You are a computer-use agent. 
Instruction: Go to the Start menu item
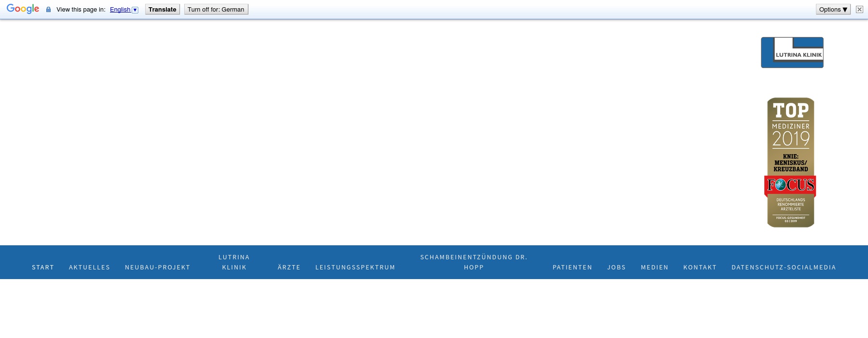click(x=43, y=268)
